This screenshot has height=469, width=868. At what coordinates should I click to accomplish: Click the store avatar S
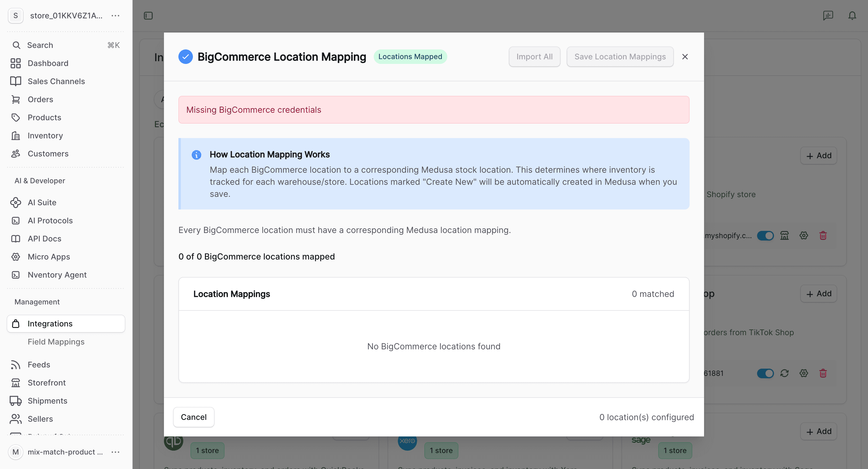point(15,15)
